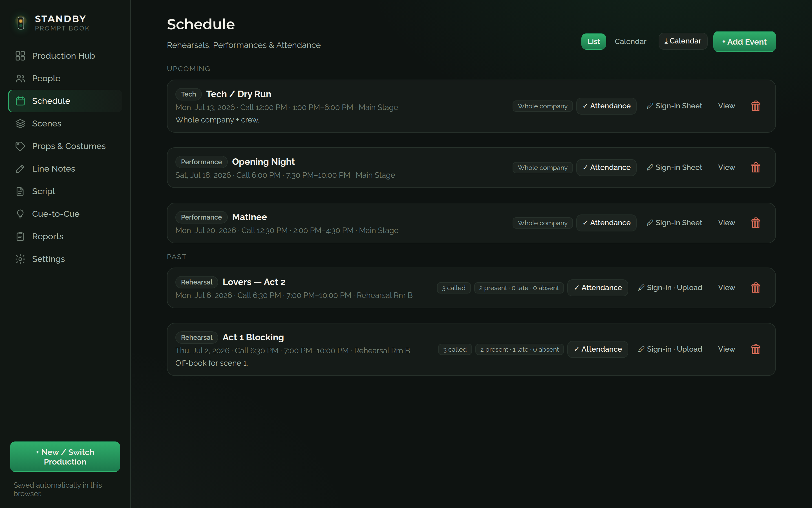Viewport: 812px width, 508px height.
Task: Click the 3 called badge on Act 1 Blocking
Action: [x=455, y=349]
